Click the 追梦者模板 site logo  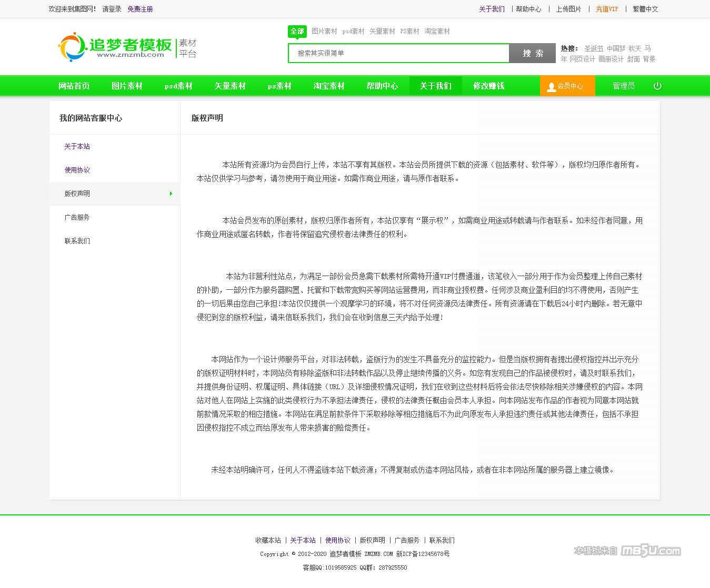[126, 47]
